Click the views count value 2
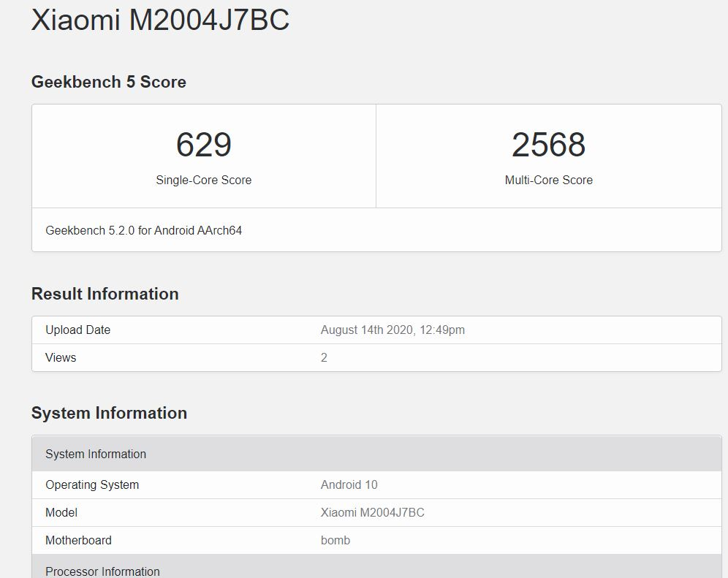This screenshot has width=728, height=578. click(x=324, y=357)
